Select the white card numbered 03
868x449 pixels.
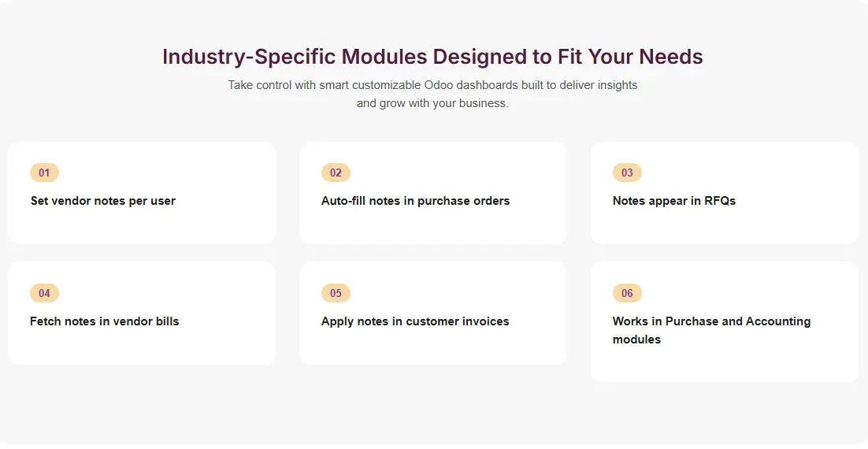pos(724,224)
